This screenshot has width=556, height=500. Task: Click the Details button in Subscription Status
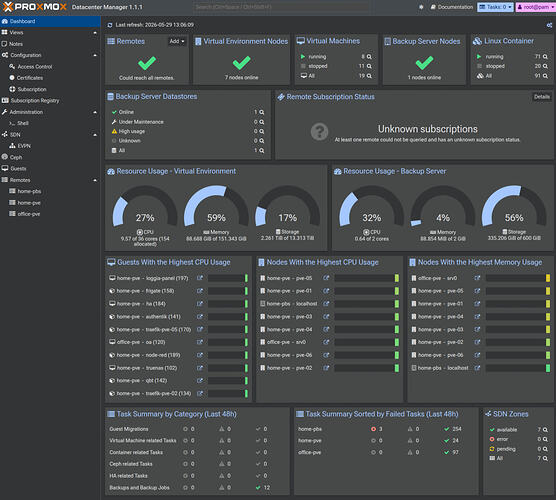[541, 97]
